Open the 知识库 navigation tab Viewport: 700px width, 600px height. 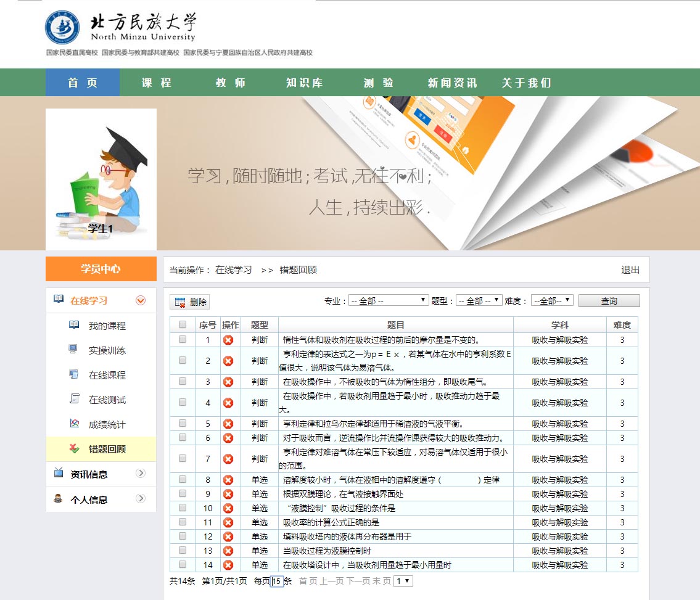point(305,83)
